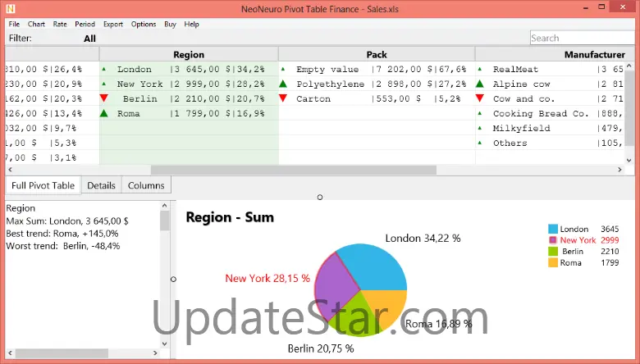Click the green up trend arrow beside London

[x=103, y=70]
